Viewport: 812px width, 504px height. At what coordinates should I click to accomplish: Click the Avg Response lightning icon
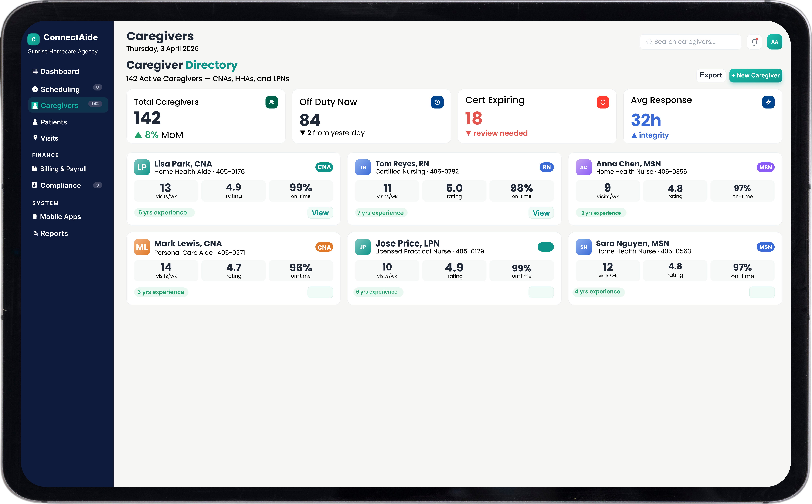pyautogui.click(x=768, y=102)
